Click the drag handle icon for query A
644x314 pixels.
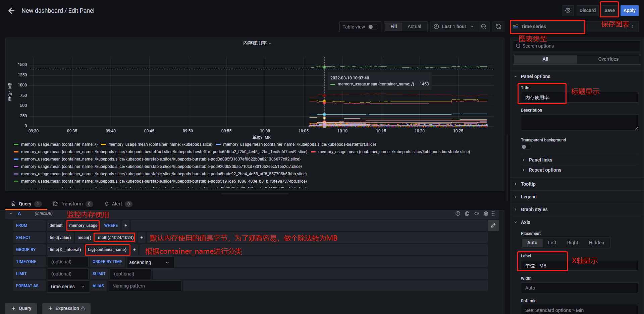(x=493, y=213)
